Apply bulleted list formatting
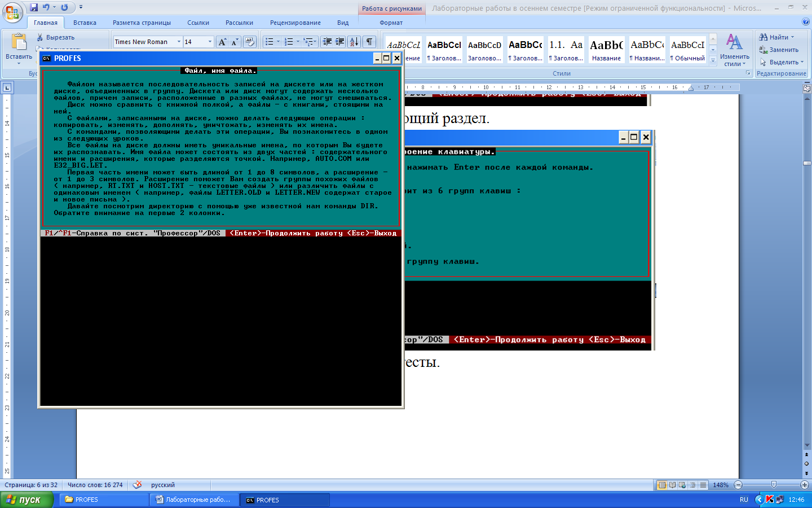This screenshot has height=508, width=812. (x=270, y=42)
